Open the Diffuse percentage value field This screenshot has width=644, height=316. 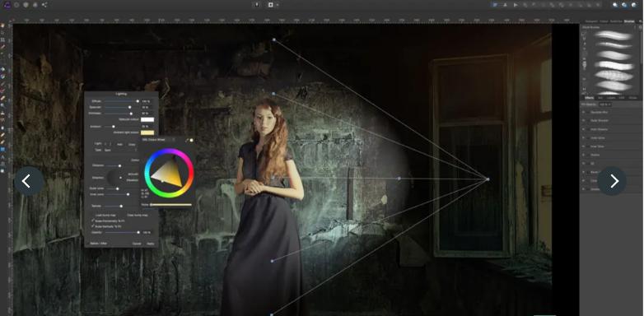coord(146,101)
